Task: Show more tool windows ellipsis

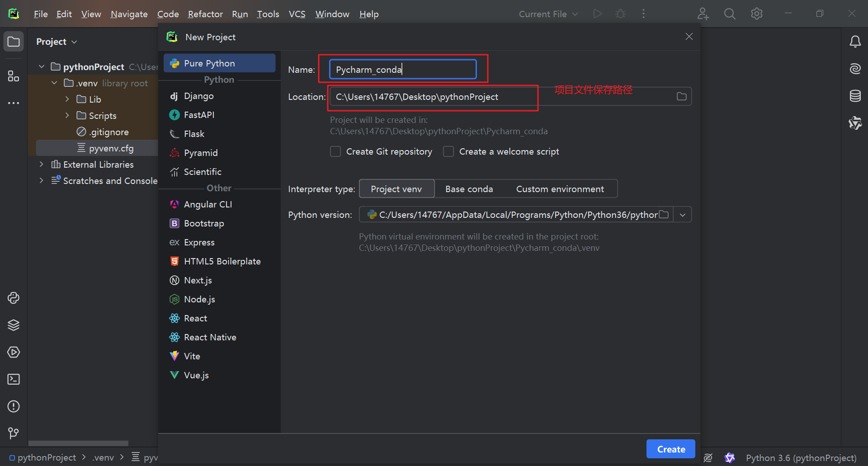Action: point(14,103)
